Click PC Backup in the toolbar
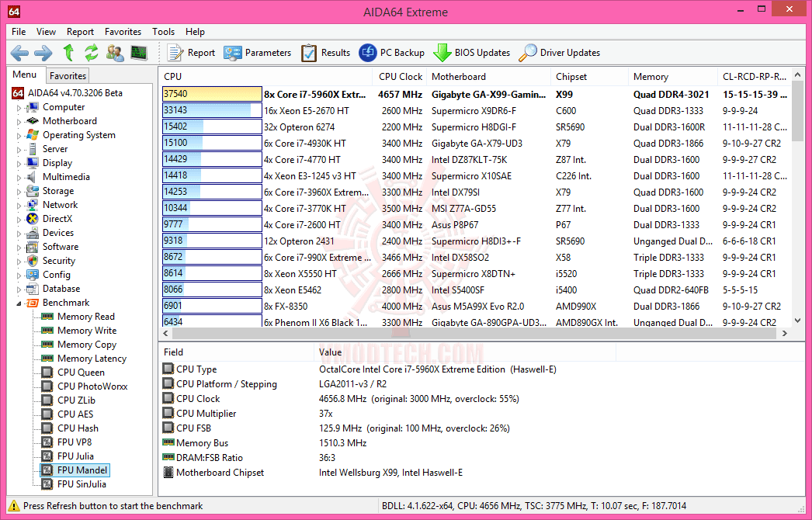This screenshot has height=520, width=812. point(391,53)
